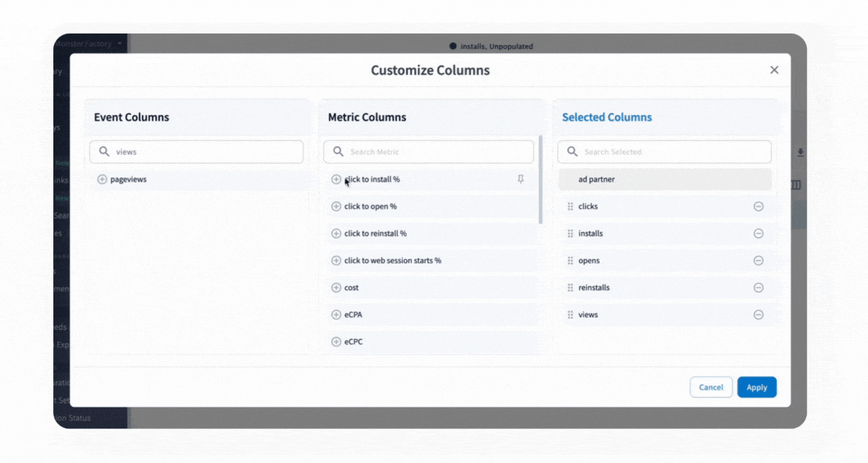Click drag handle next to installs
Image resolution: width=868 pixels, height=463 pixels.
click(x=570, y=234)
